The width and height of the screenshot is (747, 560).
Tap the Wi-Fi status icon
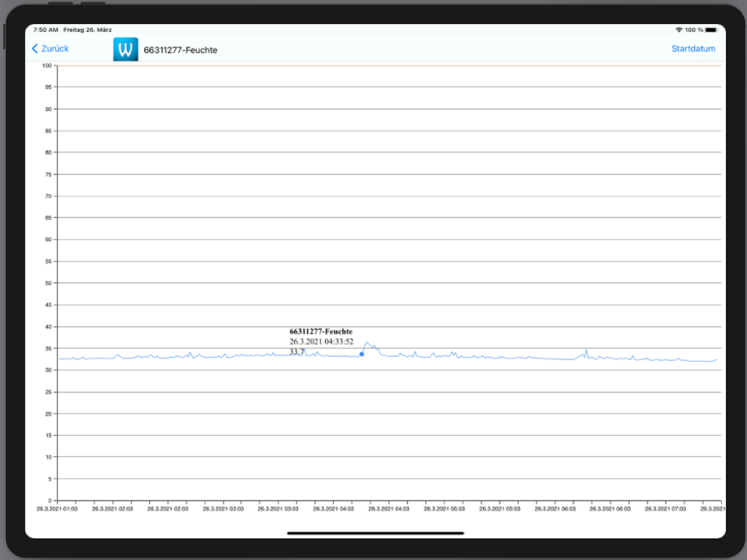click(679, 30)
